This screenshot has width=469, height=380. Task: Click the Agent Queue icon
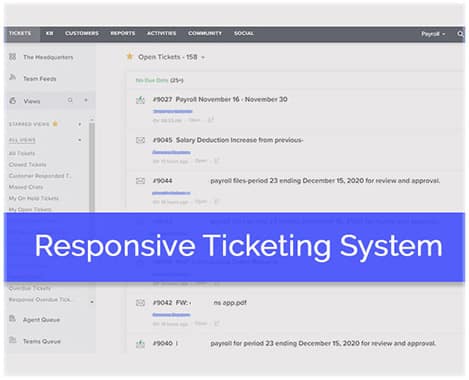(13, 319)
